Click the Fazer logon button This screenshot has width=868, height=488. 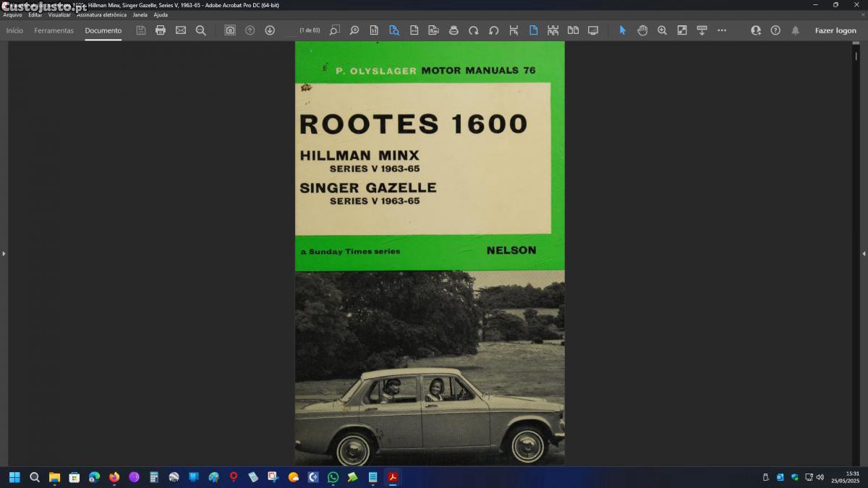tap(835, 30)
